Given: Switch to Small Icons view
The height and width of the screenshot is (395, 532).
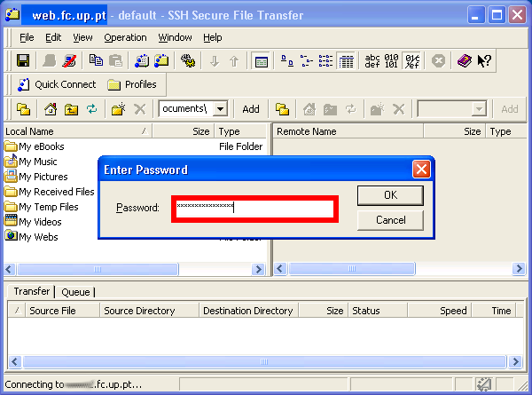Looking at the screenshot, I should coord(307,60).
